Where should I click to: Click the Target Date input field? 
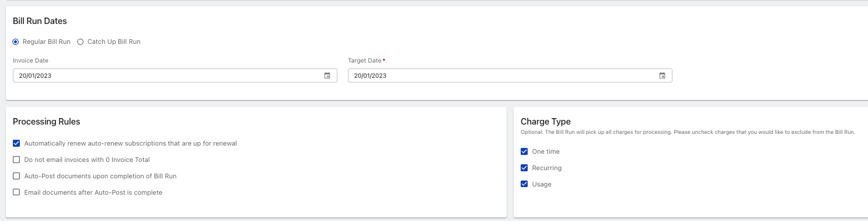click(x=510, y=75)
